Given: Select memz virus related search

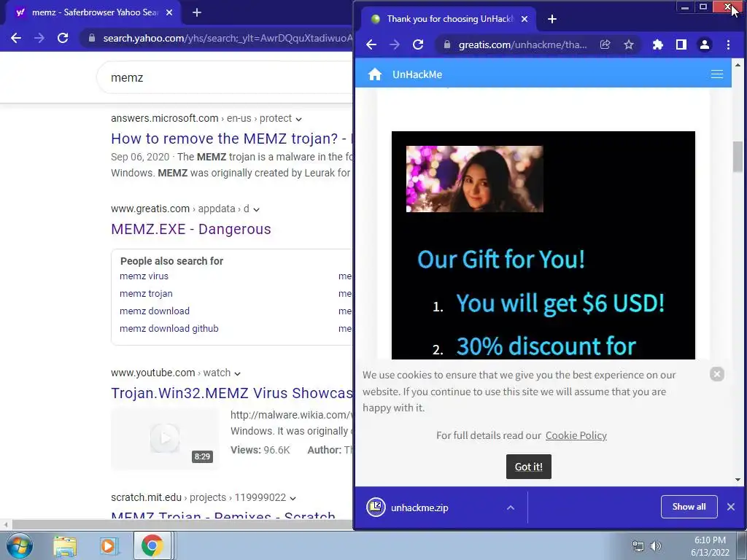Looking at the screenshot, I should pyautogui.click(x=144, y=276).
